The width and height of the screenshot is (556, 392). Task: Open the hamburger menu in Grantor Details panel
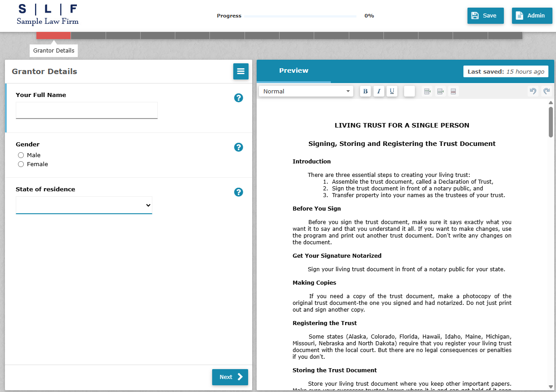pyautogui.click(x=241, y=71)
